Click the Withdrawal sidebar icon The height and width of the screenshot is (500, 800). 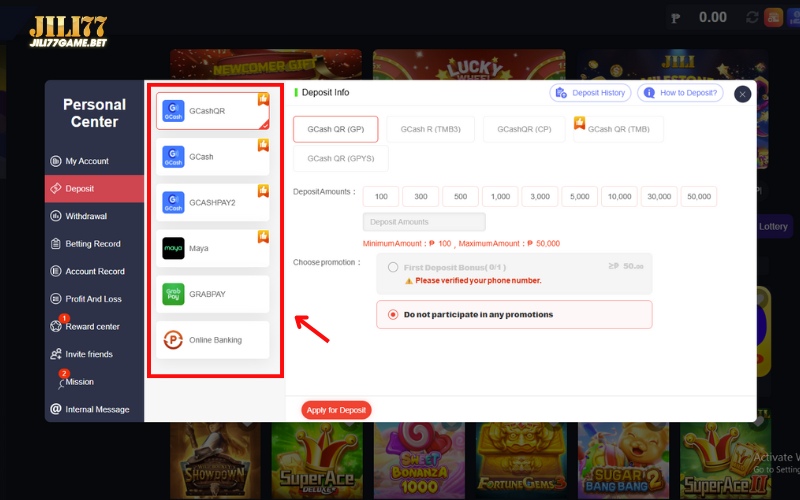56,216
